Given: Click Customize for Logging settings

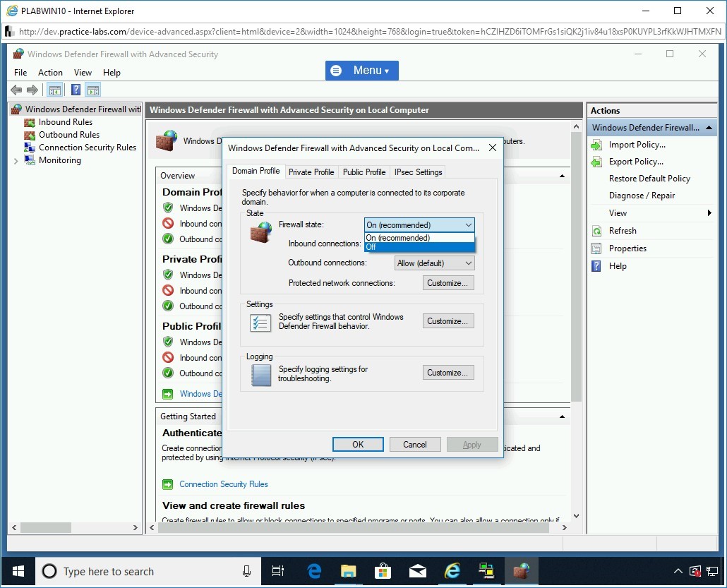Looking at the screenshot, I should 448,373.
